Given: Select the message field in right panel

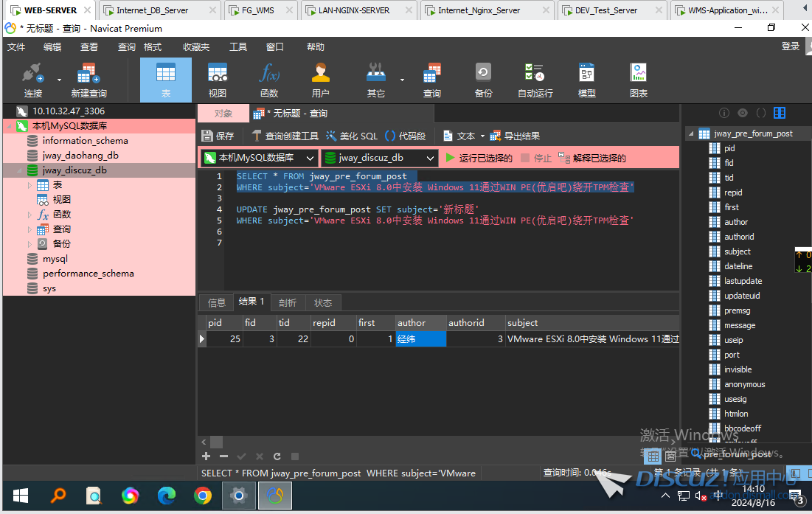Looking at the screenshot, I should click(739, 325).
